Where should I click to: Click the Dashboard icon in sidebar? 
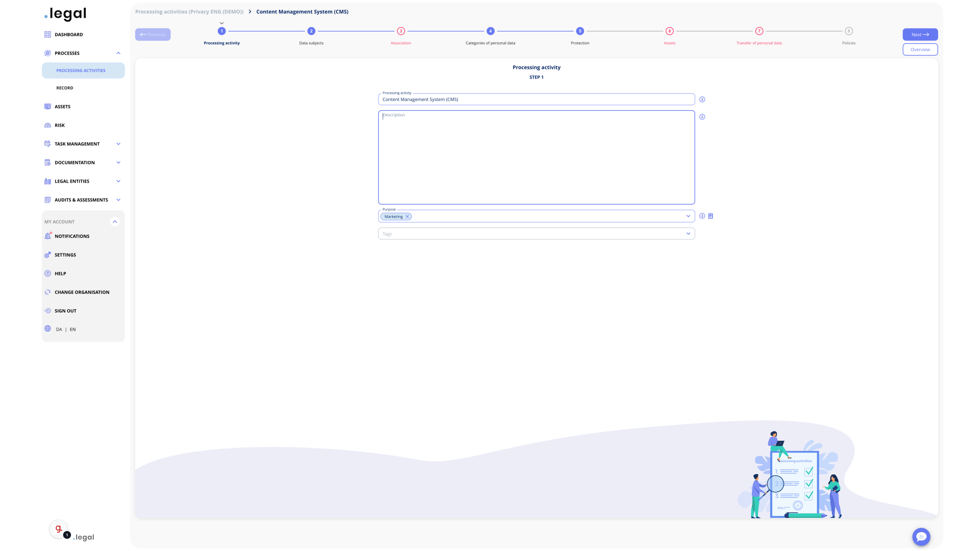coord(48,34)
